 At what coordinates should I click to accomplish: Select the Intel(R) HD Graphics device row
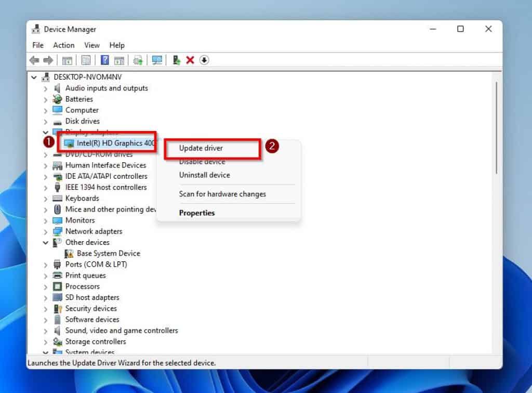point(109,143)
